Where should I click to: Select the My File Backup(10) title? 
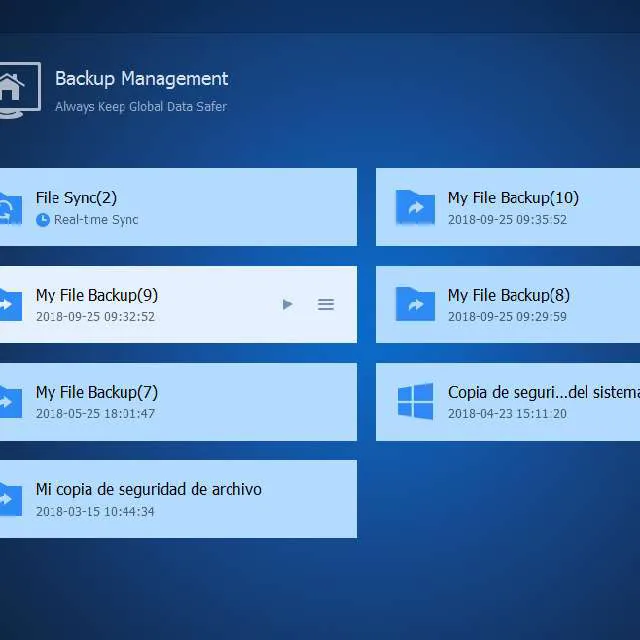tap(513, 198)
